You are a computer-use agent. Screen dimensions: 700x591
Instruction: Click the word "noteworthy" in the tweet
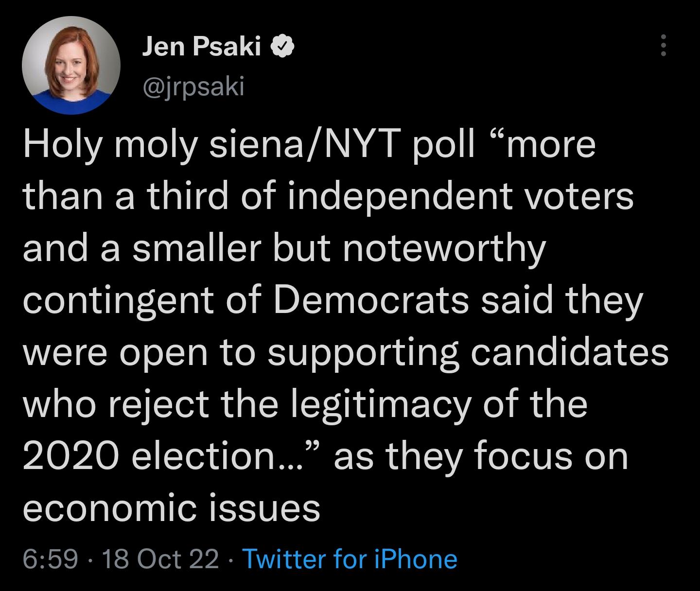(444, 249)
